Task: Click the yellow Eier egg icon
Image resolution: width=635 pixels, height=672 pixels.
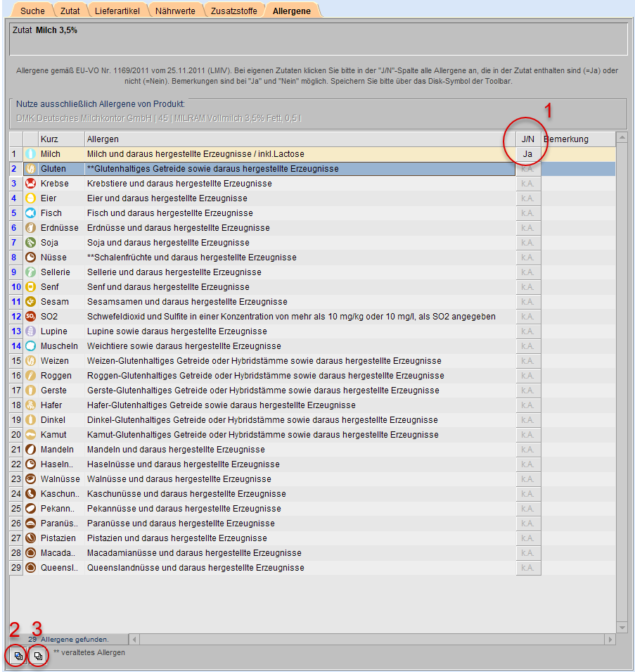Action: [30, 198]
